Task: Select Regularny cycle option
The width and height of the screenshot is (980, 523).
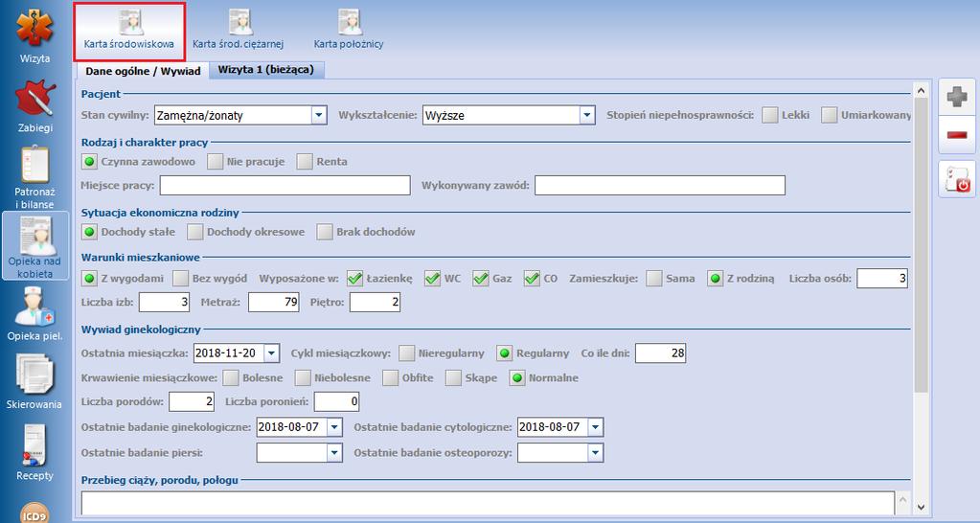Action: point(505,353)
